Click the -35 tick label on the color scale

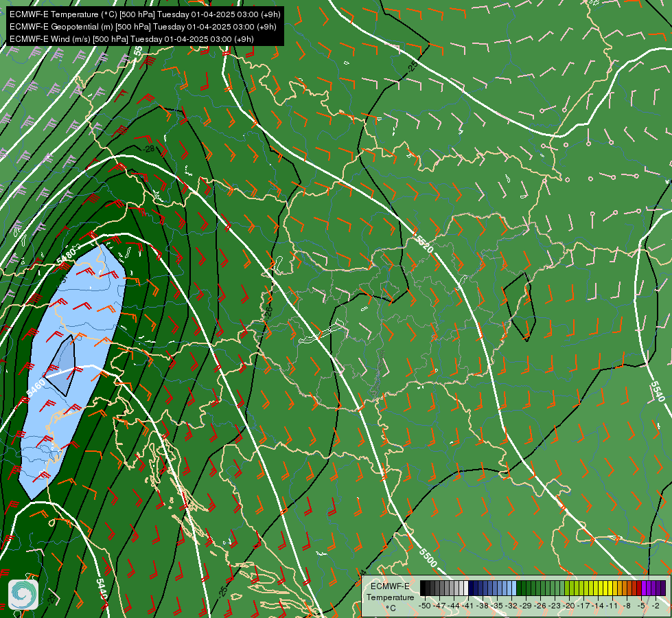(497, 606)
